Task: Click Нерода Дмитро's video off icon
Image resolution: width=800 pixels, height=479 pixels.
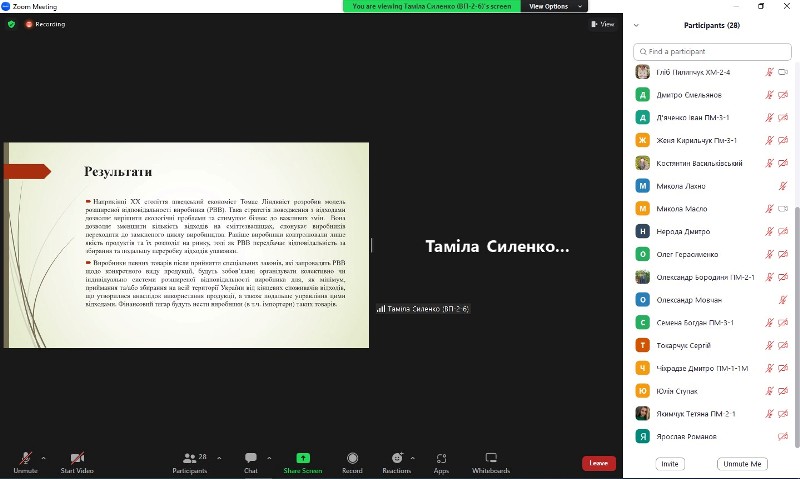Action: coord(783,232)
